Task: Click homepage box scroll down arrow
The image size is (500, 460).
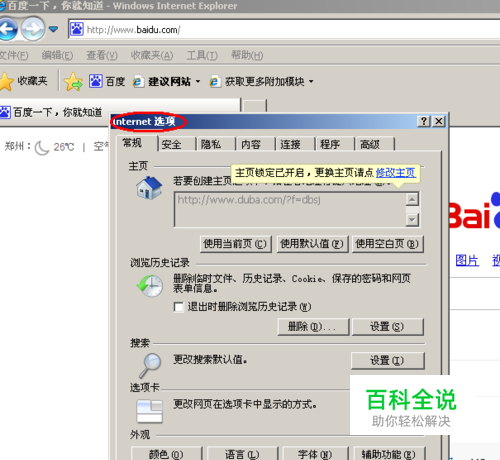Action: [x=412, y=220]
